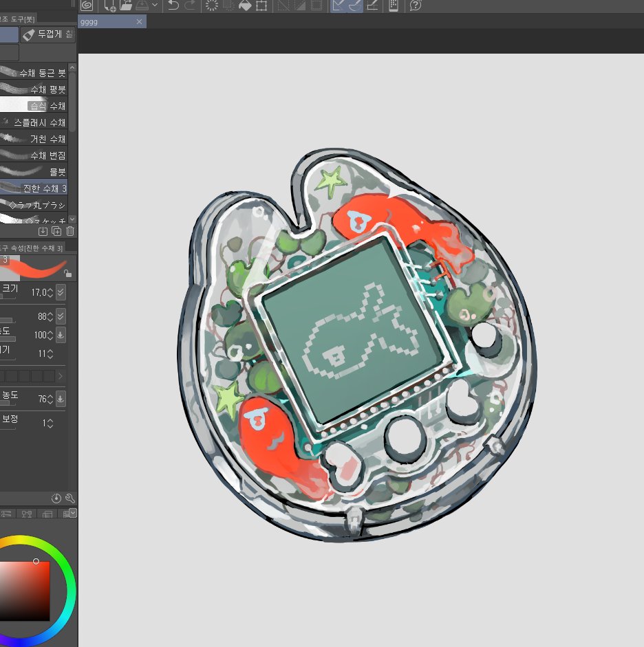Click the hue ring of color wheel
The height and width of the screenshot is (647, 644).
(71, 591)
